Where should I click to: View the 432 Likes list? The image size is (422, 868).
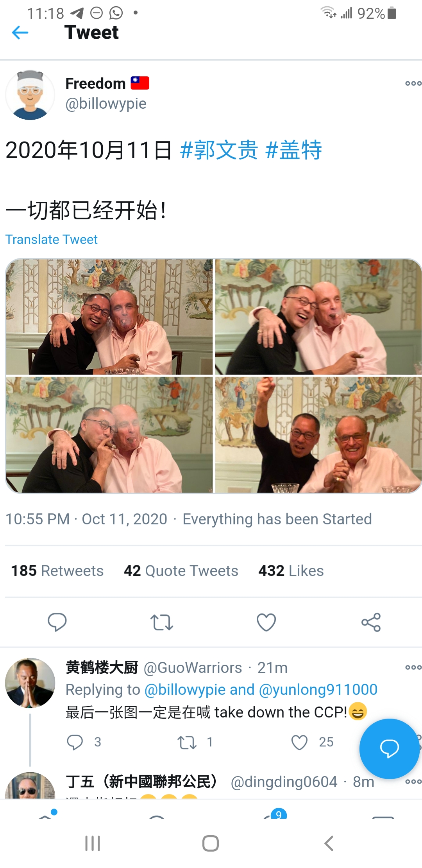click(291, 571)
